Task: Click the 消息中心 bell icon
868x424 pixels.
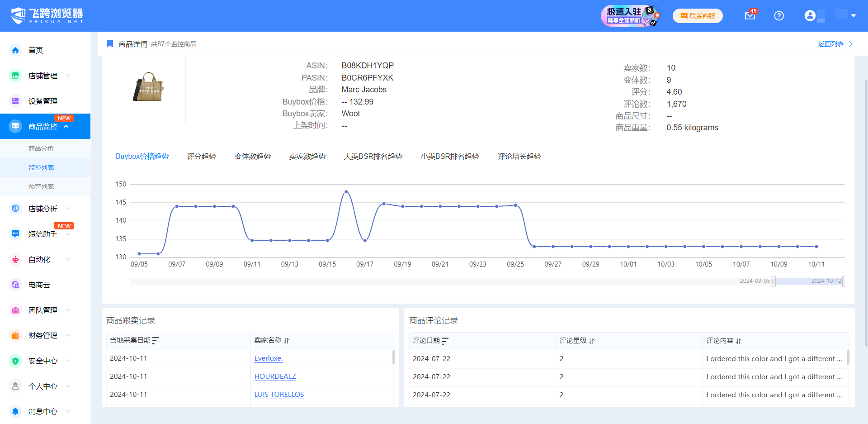Action: pyautogui.click(x=15, y=411)
